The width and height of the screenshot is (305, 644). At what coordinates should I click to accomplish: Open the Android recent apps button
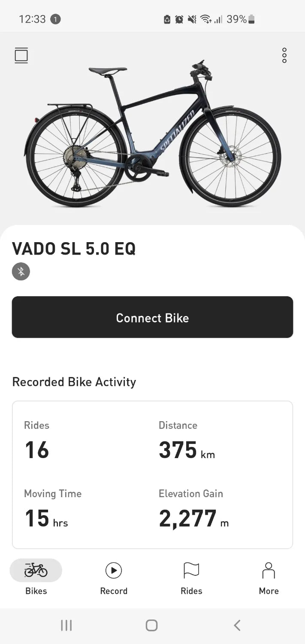(x=66, y=626)
